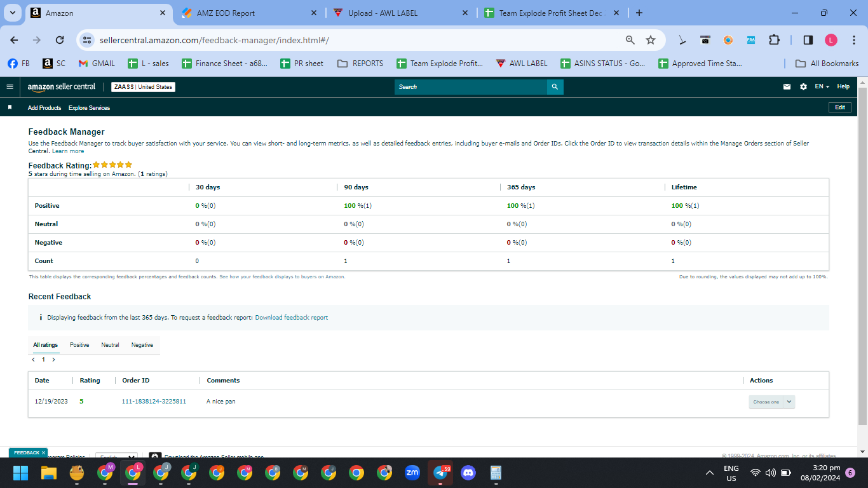This screenshot has height=488, width=868.
Task: Click the volume icon in system tray
Action: coord(770,473)
